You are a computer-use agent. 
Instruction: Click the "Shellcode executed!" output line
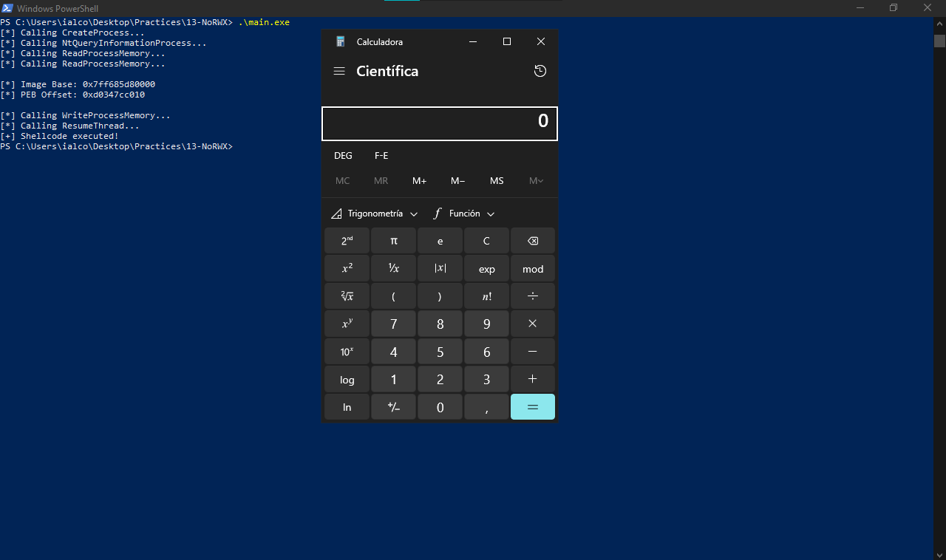(59, 136)
